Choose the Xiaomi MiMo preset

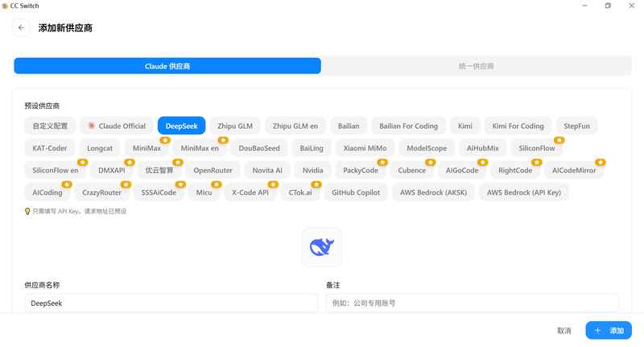coord(365,148)
